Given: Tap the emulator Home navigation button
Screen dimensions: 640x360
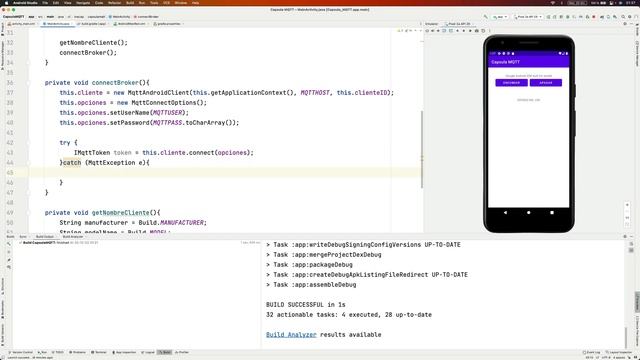Looking at the screenshot, I should [529, 212].
